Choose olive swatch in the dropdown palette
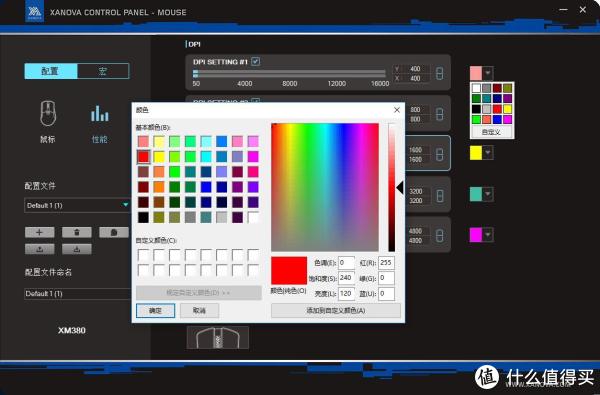The image size is (600, 395). (507, 88)
